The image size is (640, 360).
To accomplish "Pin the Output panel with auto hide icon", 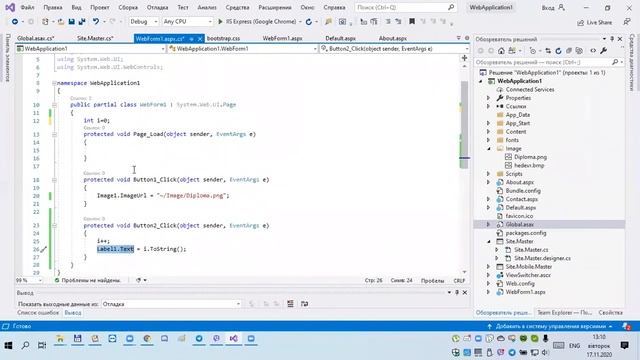I will tap(457, 293).
